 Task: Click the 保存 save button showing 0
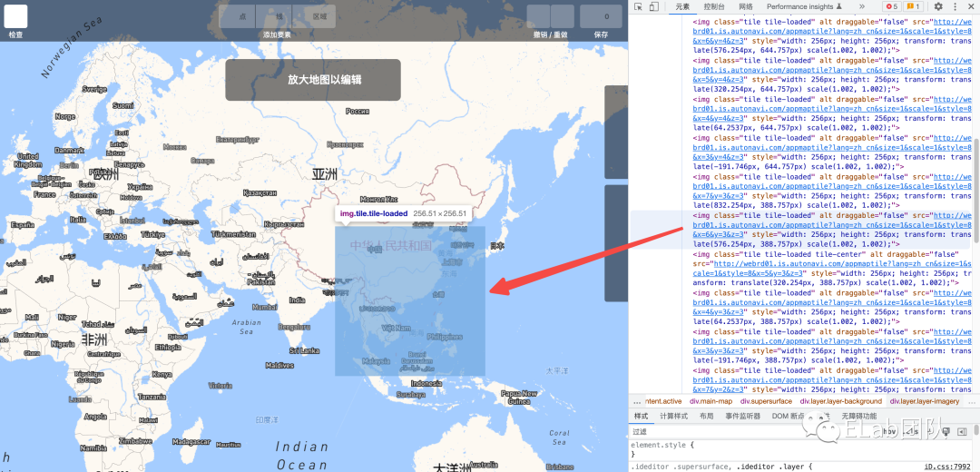coord(601,17)
